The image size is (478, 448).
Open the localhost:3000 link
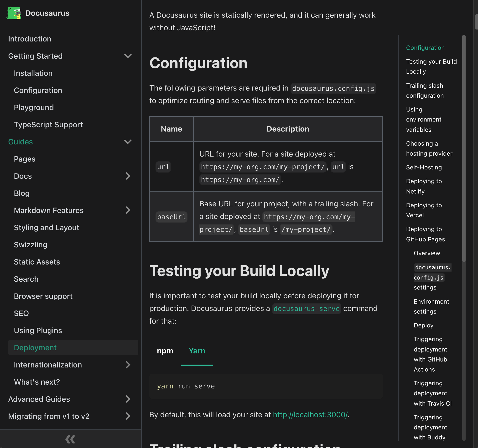310,415
